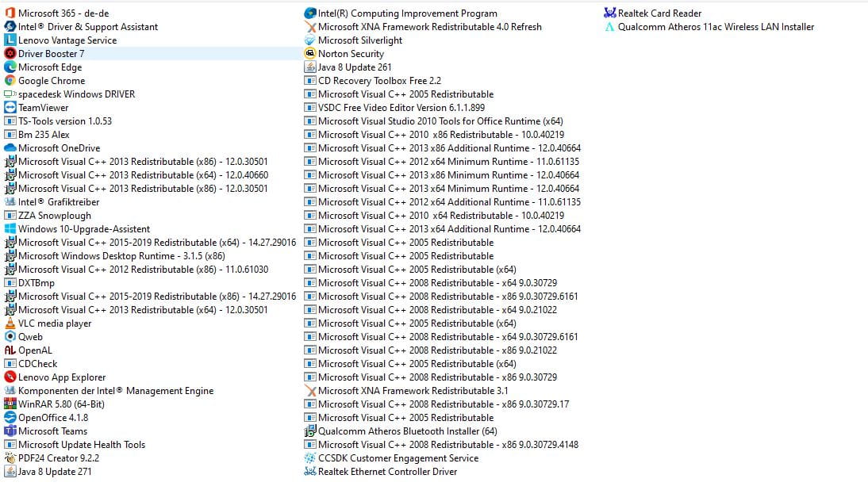The height and width of the screenshot is (490, 868).
Task: Click the OpenAL icon
Action: coord(10,350)
